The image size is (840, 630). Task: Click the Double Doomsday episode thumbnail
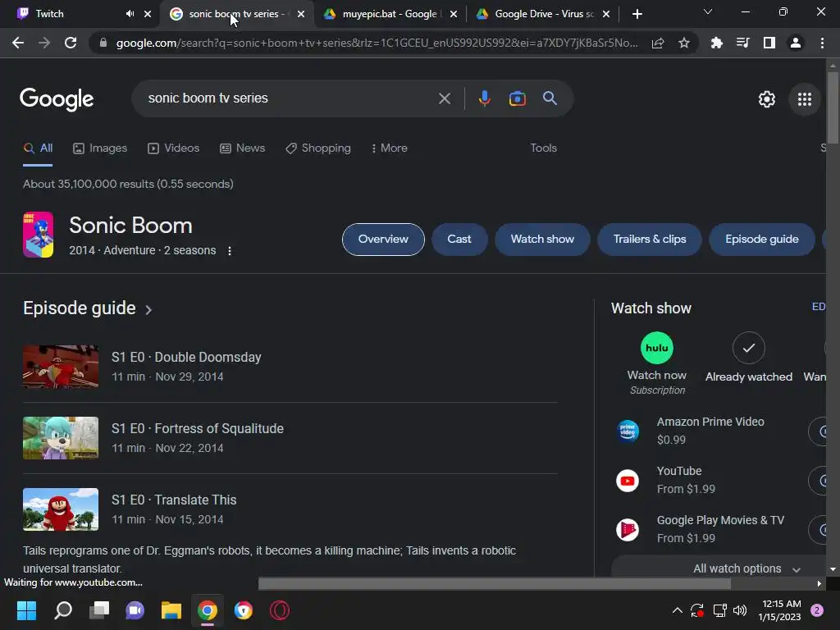61,367
